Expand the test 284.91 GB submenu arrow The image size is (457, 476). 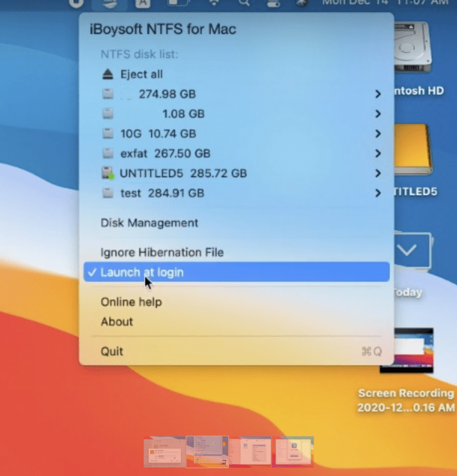pyautogui.click(x=378, y=193)
